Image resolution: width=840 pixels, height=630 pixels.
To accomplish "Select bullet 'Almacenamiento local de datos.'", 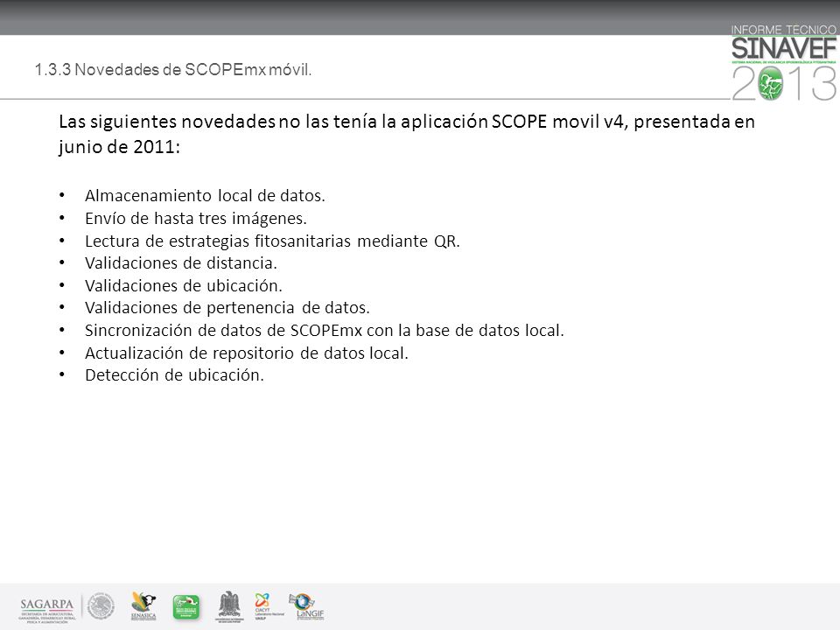I will tap(205, 195).
